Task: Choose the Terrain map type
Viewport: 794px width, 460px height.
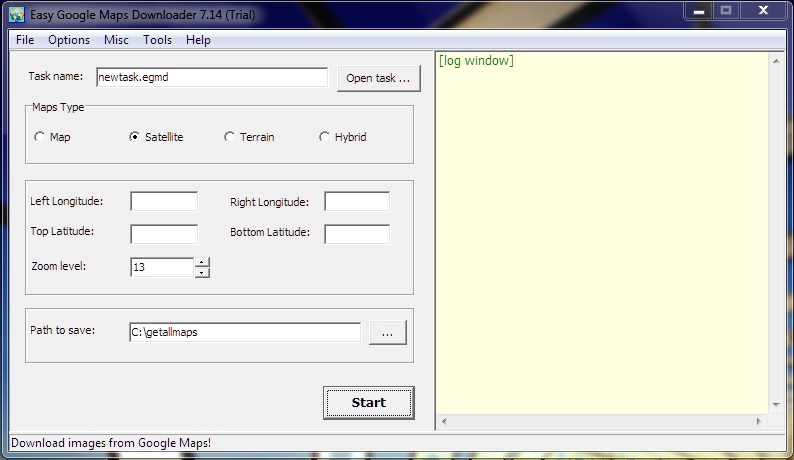Action: tap(229, 137)
